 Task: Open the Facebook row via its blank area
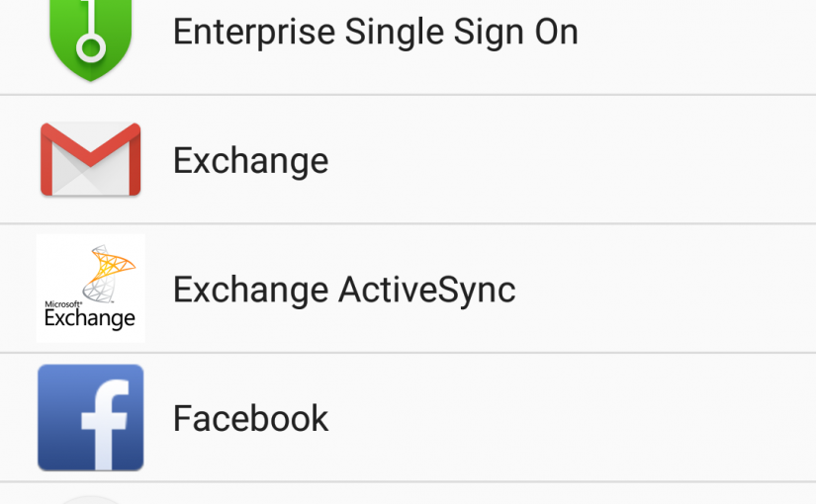(573, 418)
